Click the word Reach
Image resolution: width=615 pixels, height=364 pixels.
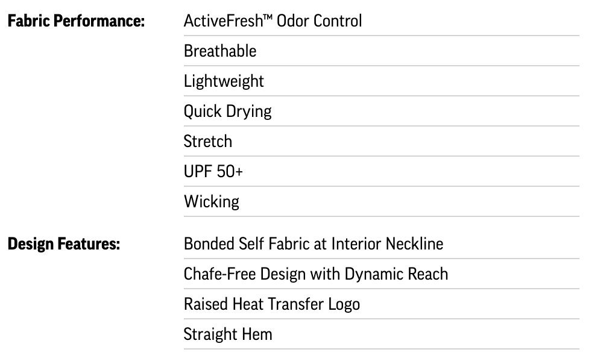[x=427, y=274]
